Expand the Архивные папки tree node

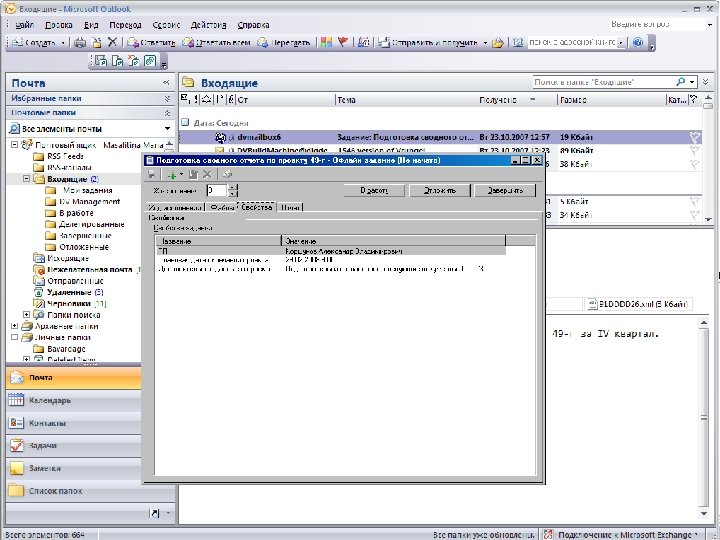click(x=15, y=326)
